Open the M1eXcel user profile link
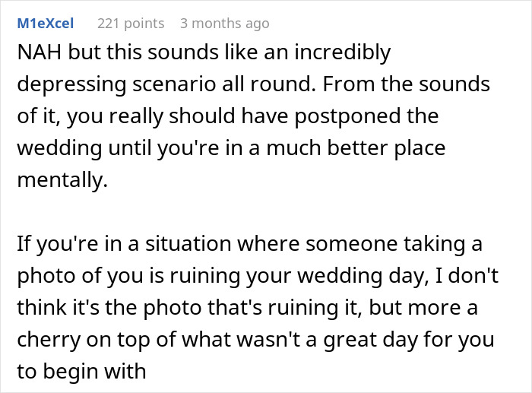 click(45, 24)
